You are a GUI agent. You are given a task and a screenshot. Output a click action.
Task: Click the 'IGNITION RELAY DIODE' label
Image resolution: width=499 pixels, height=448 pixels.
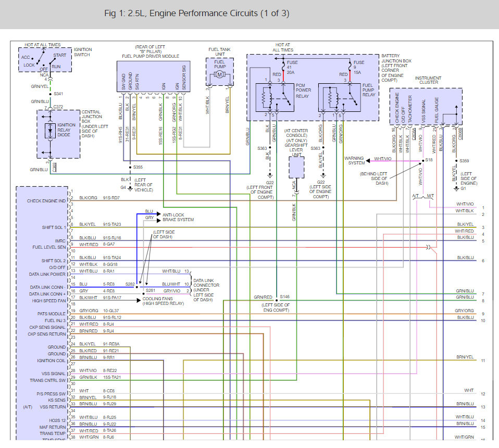tap(66, 130)
